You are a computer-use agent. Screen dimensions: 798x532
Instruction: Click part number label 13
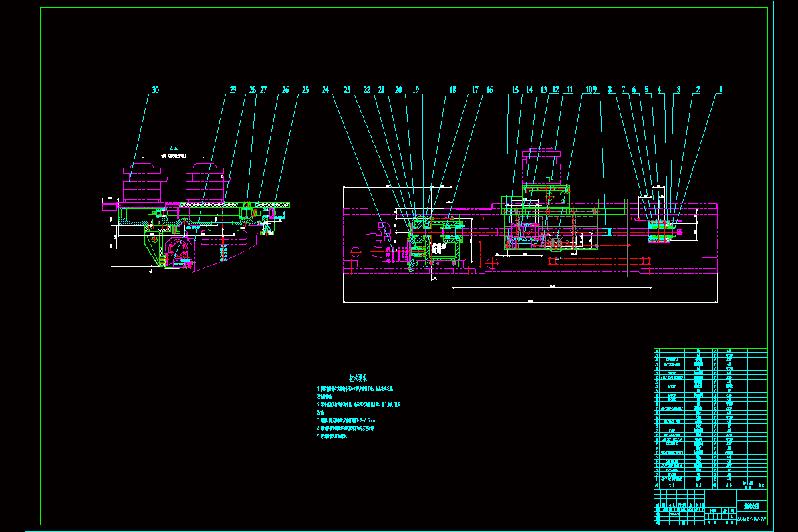point(543,89)
